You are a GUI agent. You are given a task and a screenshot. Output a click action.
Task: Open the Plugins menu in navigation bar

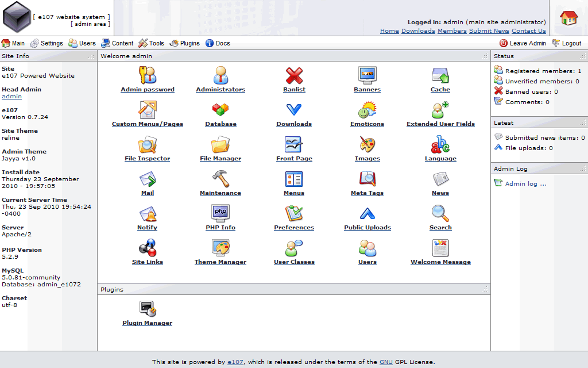pyautogui.click(x=185, y=43)
